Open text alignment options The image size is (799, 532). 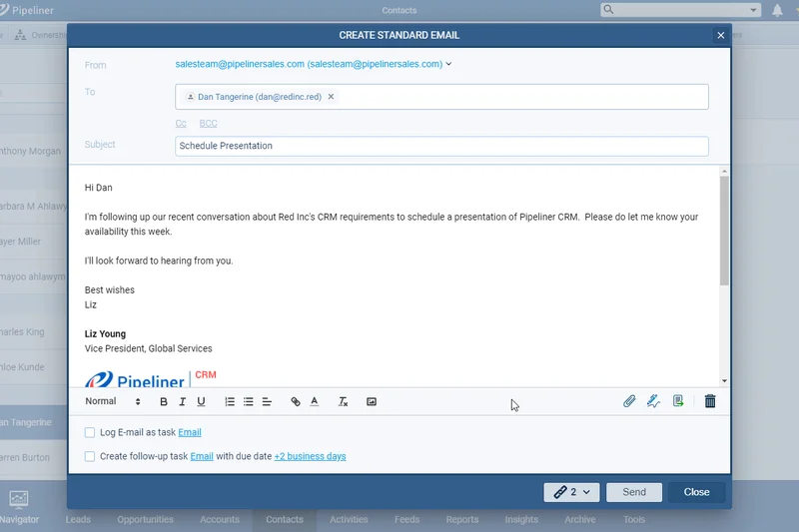(267, 401)
